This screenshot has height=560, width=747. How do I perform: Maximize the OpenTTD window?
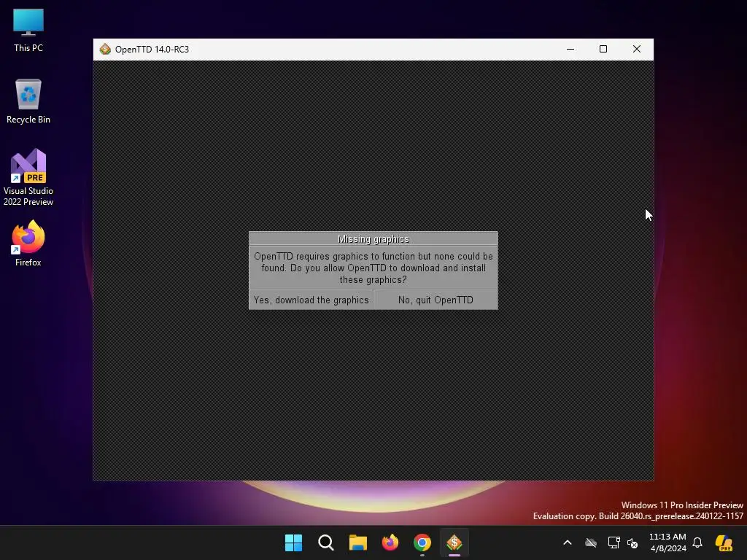[x=603, y=49]
